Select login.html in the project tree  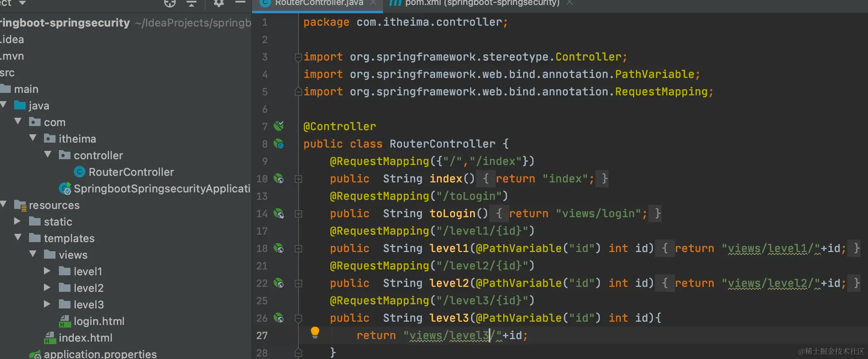pos(99,321)
